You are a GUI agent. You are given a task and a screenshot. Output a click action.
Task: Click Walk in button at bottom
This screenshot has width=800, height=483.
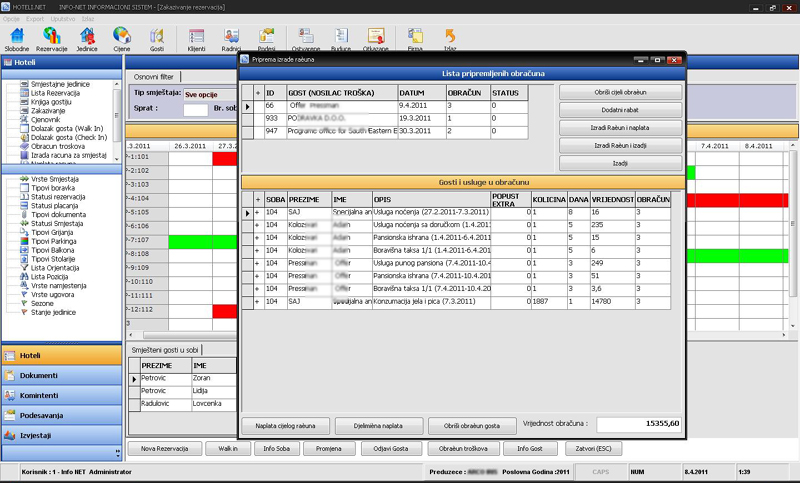point(228,449)
